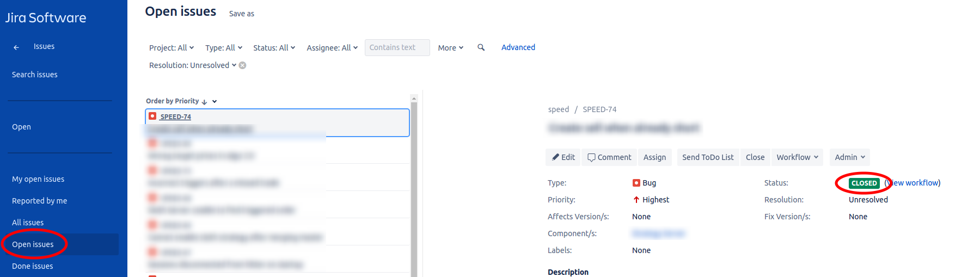Select My open issues filter
Viewport: 980px width, 277px height.
point(38,179)
